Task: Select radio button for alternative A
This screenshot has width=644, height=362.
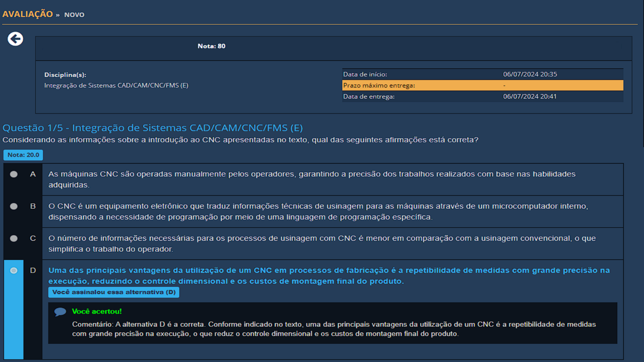Action: tap(14, 174)
